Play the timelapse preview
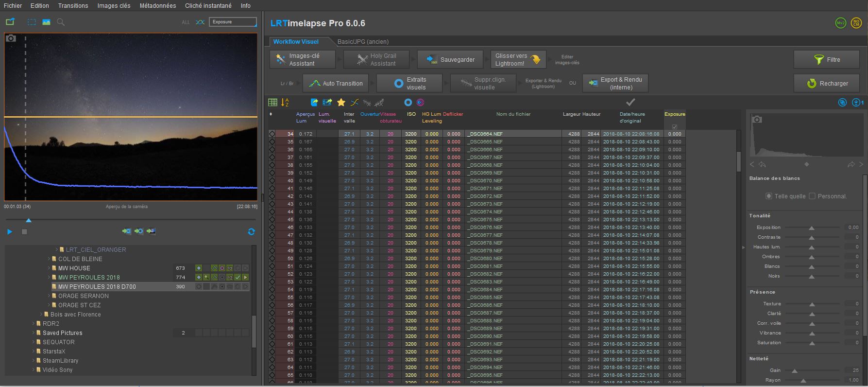 10,232
